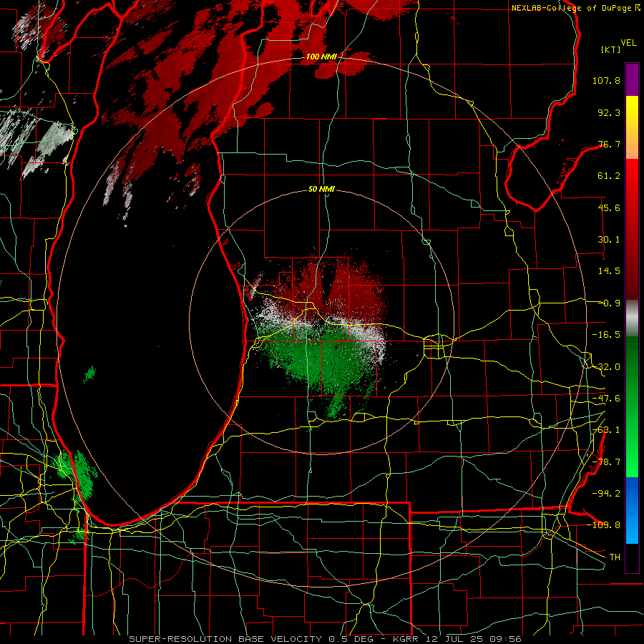Select the -32.0 scale value
The width and height of the screenshot is (644, 644).
[x=606, y=367]
